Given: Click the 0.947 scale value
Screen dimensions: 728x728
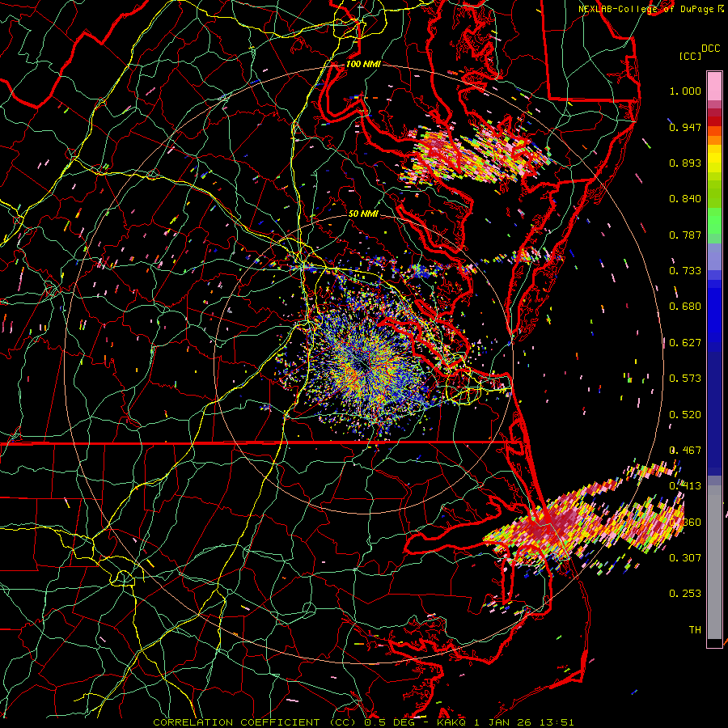Looking at the screenshot, I should pos(685,127).
